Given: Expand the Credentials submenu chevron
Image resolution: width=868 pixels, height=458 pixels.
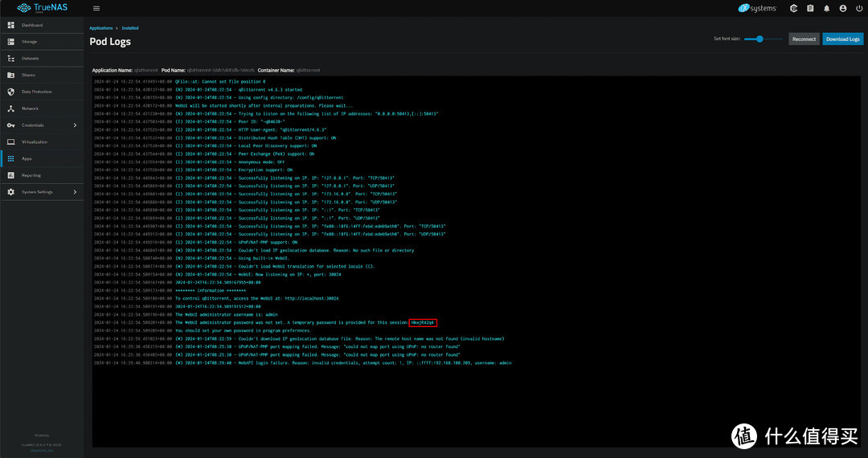Looking at the screenshot, I should click(x=76, y=125).
